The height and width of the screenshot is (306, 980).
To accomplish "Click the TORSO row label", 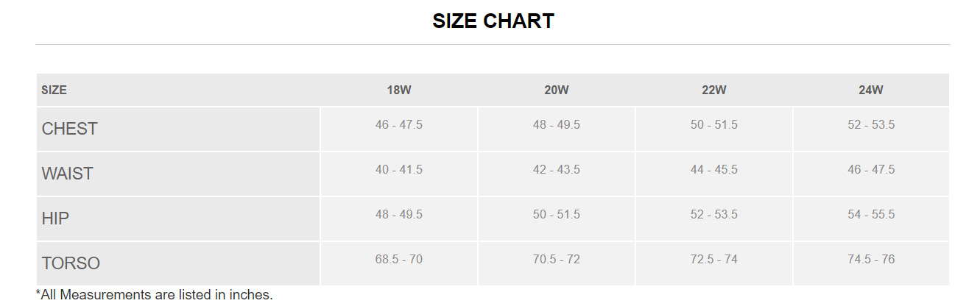I will pyautogui.click(x=71, y=263).
